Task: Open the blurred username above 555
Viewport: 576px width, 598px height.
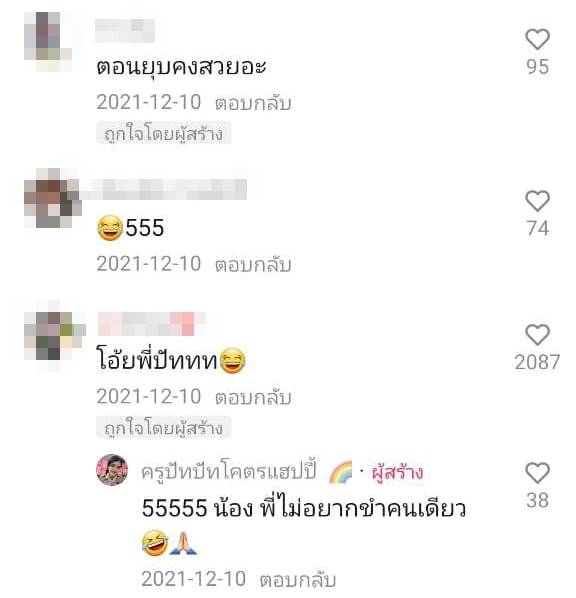Action: coord(164,189)
